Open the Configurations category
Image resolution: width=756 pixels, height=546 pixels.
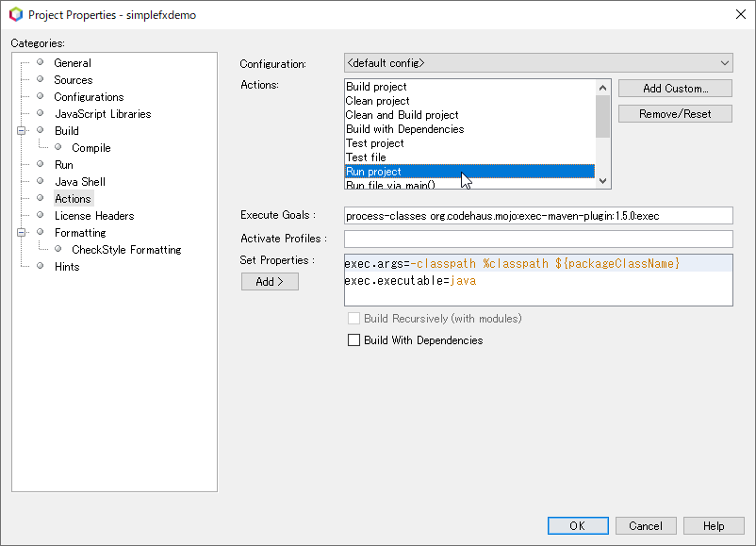pos(89,97)
